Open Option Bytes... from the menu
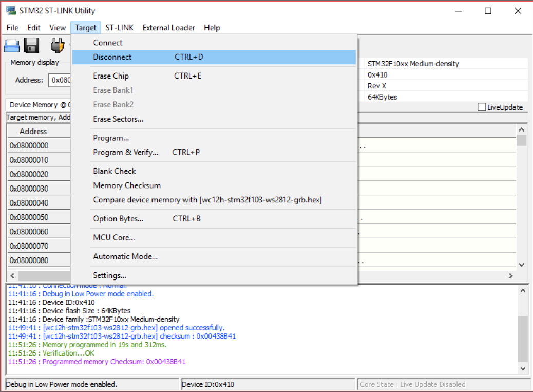Image resolution: width=533 pixels, height=392 pixels. [x=214, y=219]
